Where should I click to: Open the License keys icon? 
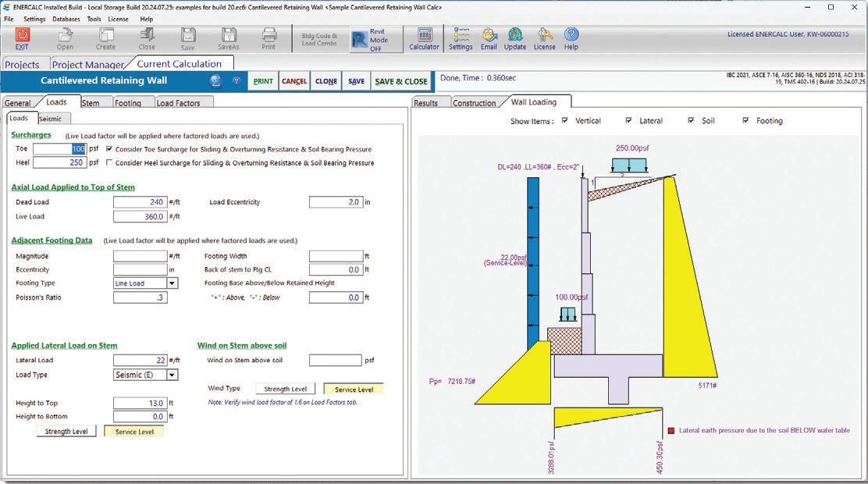(x=545, y=39)
